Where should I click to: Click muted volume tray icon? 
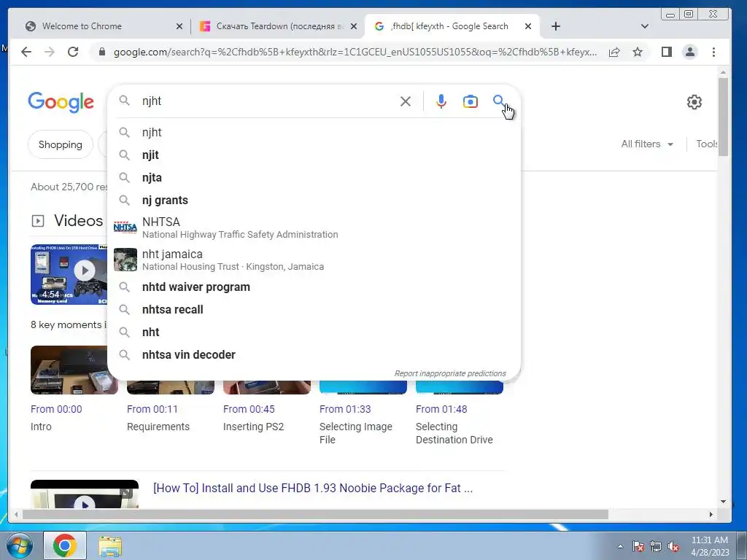pyautogui.click(x=673, y=546)
